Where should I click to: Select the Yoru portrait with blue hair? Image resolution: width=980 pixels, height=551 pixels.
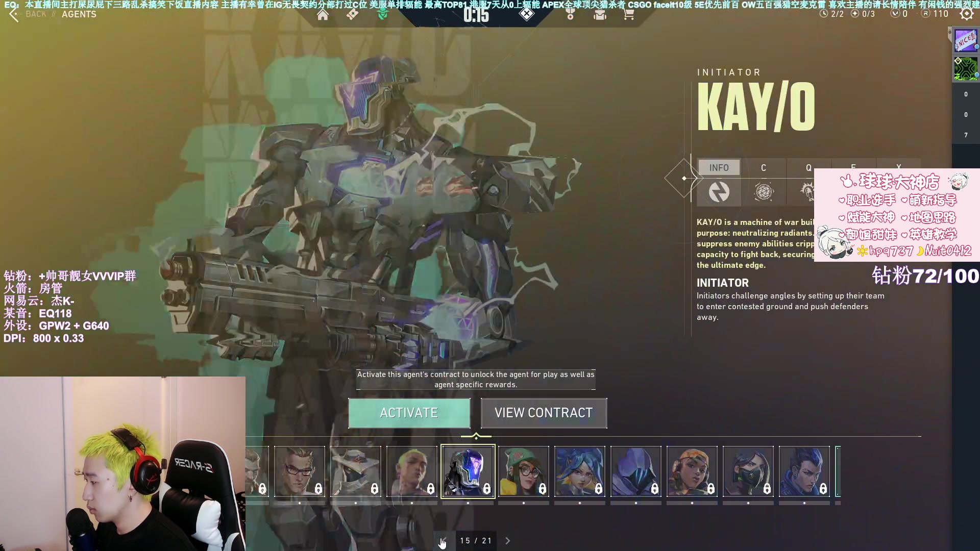tap(804, 471)
